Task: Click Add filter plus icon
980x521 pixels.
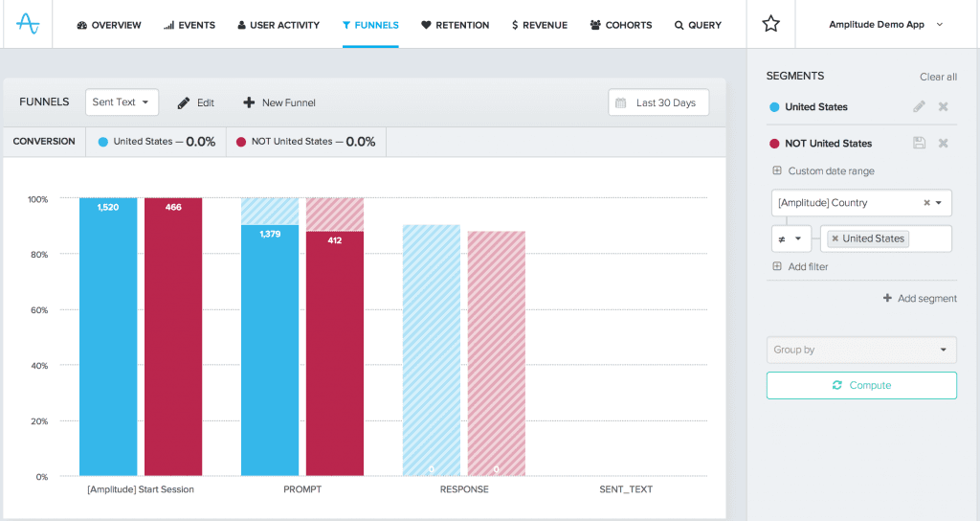Action: point(777,267)
